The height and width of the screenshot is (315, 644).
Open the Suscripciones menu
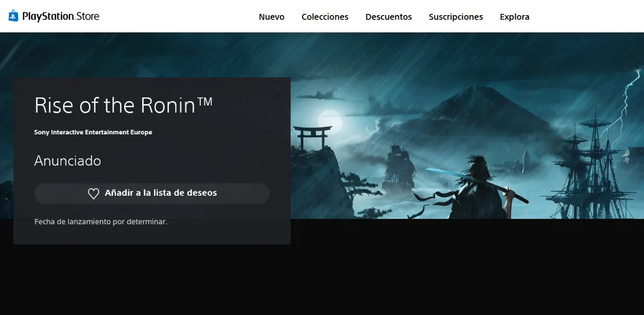tap(456, 17)
